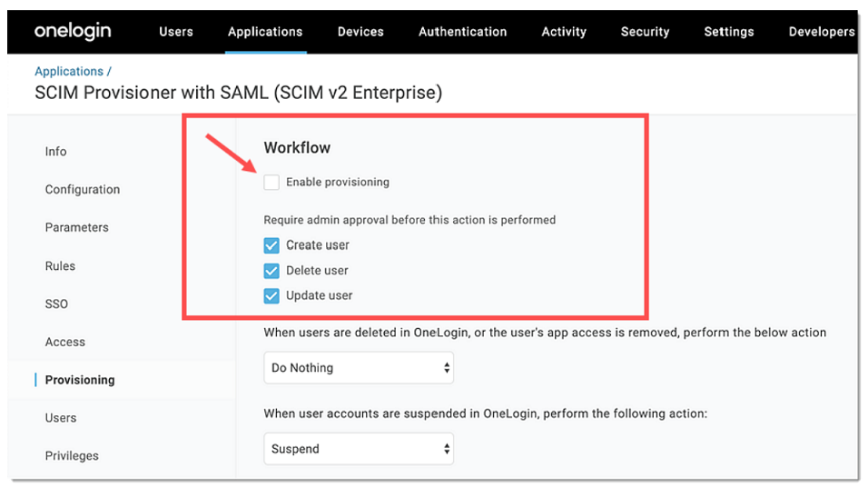
Task: Follow the Applications breadcrumb link
Action: [x=69, y=72]
